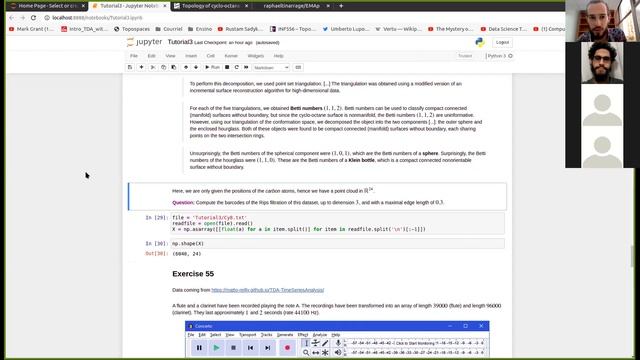
Task: Open the Jupyter File menu
Action: (x=134, y=56)
